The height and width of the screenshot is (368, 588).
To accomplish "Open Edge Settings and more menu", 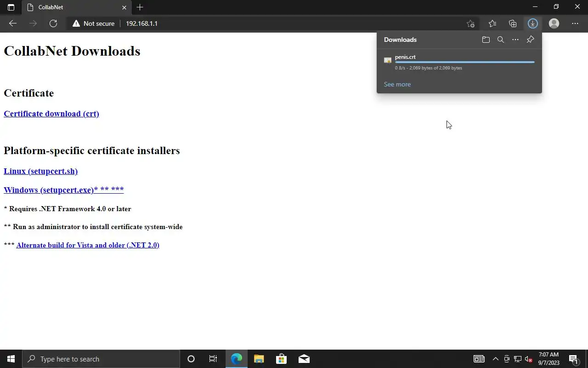I will pyautogui.click(x=575, y=23).
